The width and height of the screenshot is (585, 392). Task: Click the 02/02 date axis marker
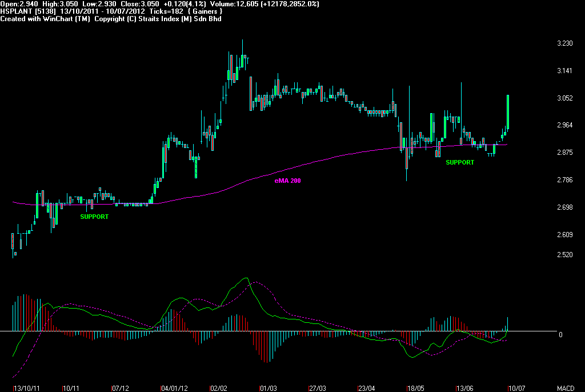tap(219, 388)
